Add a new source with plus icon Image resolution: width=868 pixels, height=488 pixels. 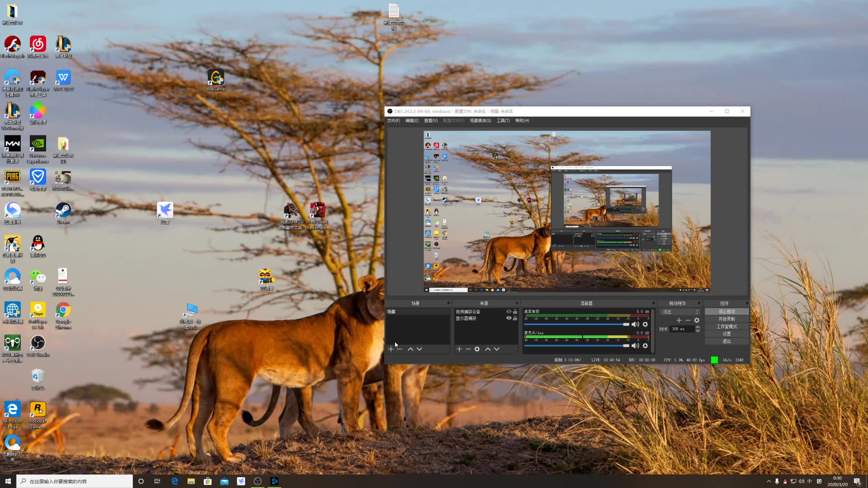(459, 349)
